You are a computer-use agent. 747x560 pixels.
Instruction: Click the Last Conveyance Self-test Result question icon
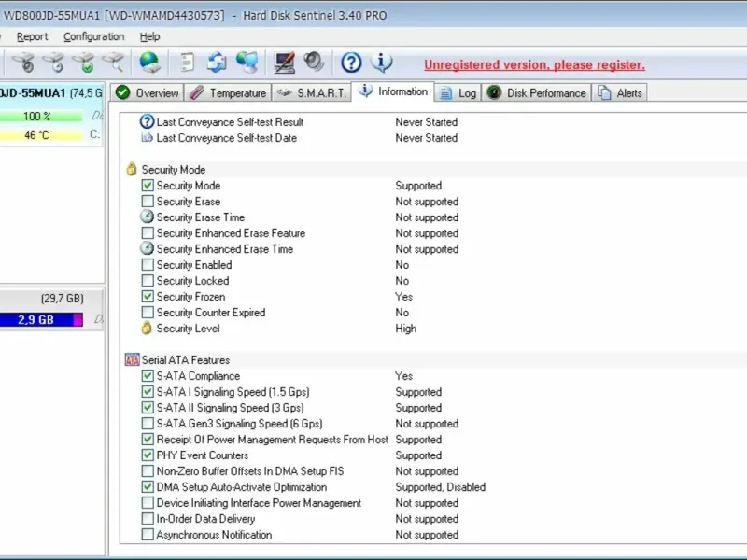[x=147, y=122]
